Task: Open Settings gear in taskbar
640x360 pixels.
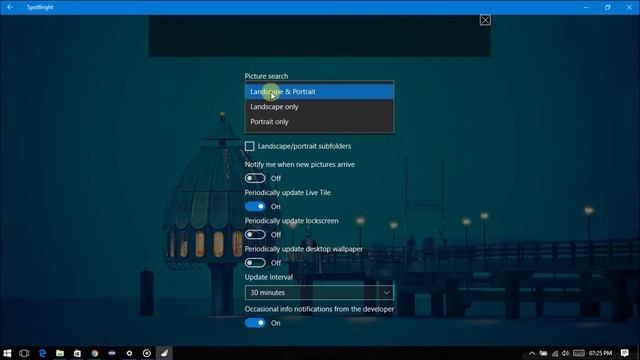Action: click(129, 353)
